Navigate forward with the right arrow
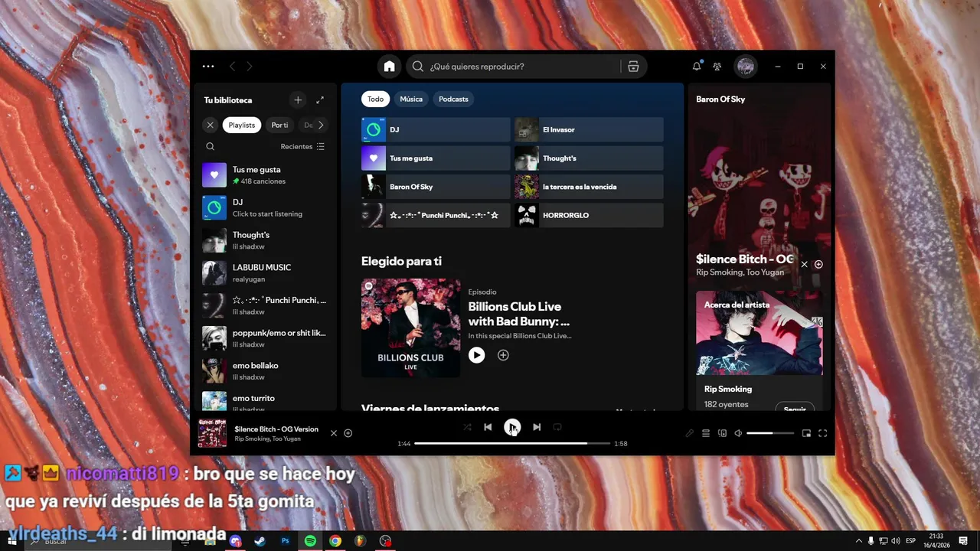The width and height of the screenshot is (980, 551). [250, 67]
